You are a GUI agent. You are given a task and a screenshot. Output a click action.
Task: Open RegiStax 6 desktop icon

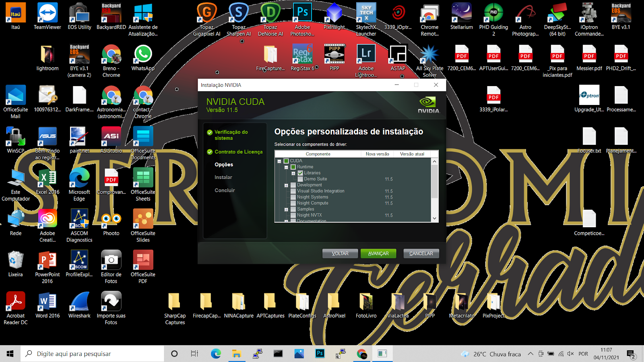[x=302, y=58]
